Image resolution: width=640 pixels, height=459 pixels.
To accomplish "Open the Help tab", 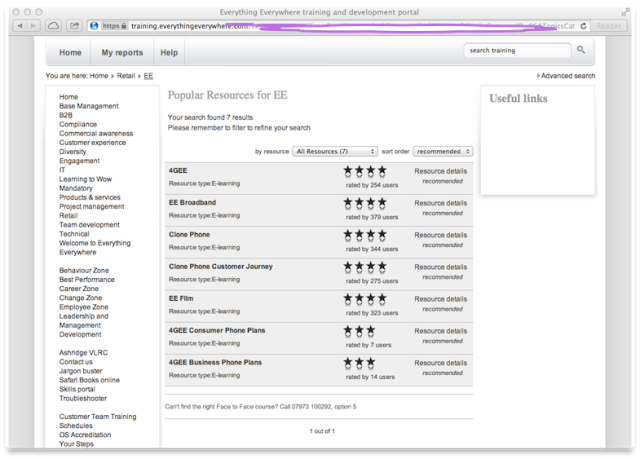I will click(169, 53).
